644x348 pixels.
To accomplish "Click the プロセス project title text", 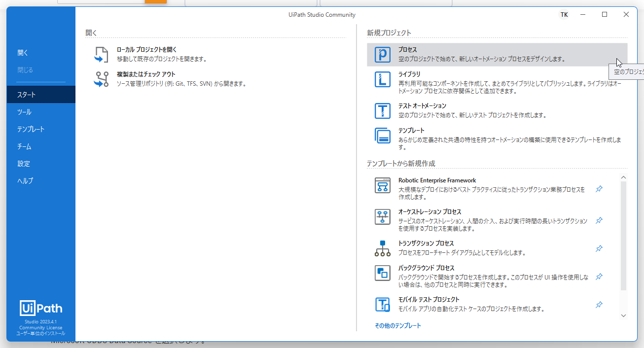I will coord(408,50).
